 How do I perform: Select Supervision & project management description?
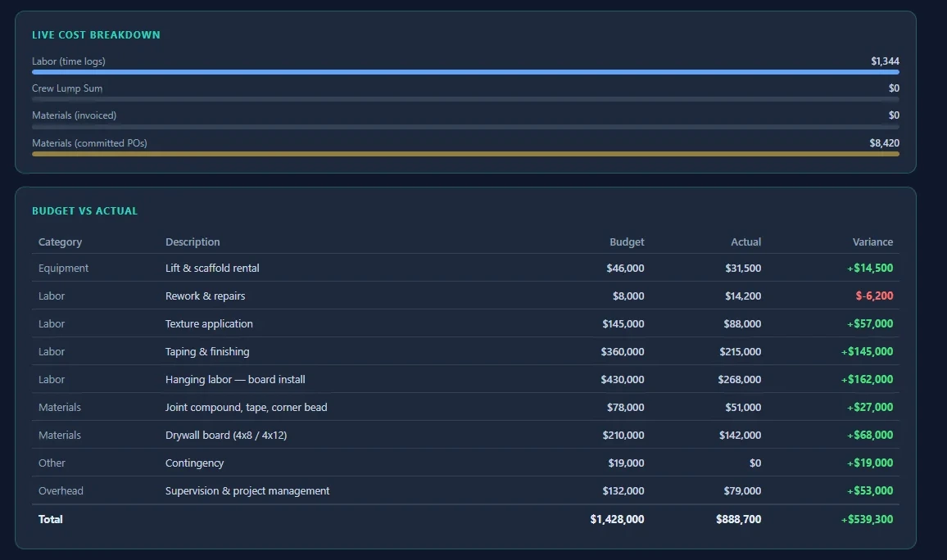point(247,490)
